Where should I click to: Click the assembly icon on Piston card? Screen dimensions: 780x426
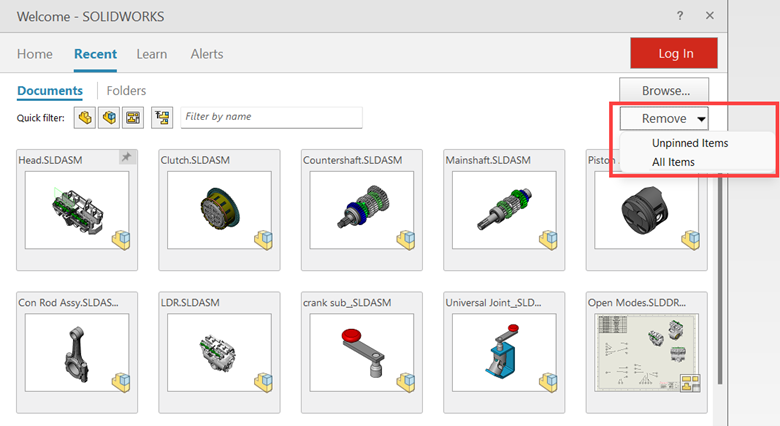click(690, 240)
